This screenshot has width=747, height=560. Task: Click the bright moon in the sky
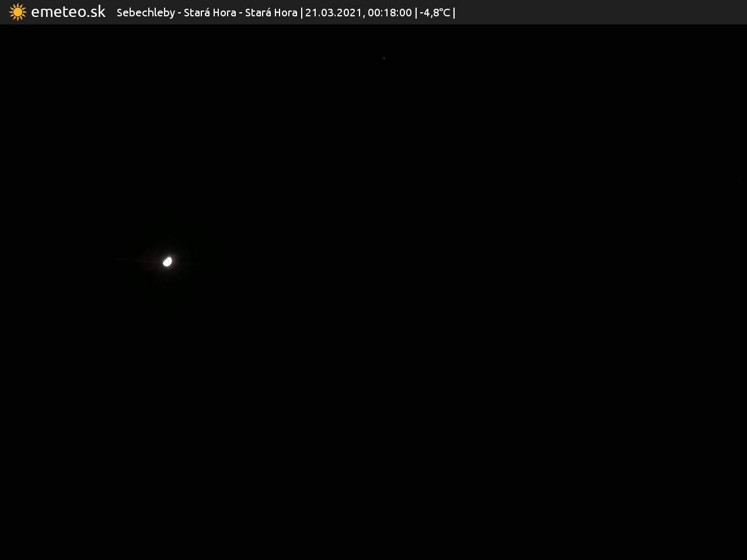tap(167, 261)
